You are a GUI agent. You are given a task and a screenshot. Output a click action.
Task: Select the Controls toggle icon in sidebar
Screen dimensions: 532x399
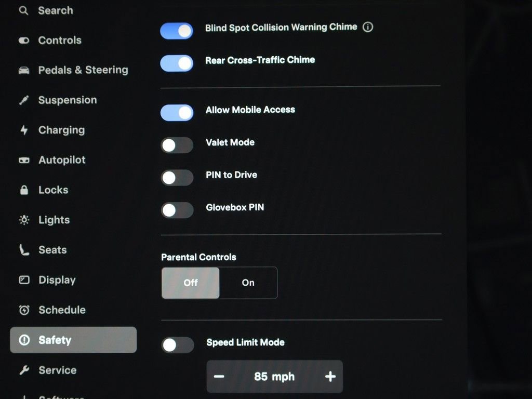pos(23,40)
